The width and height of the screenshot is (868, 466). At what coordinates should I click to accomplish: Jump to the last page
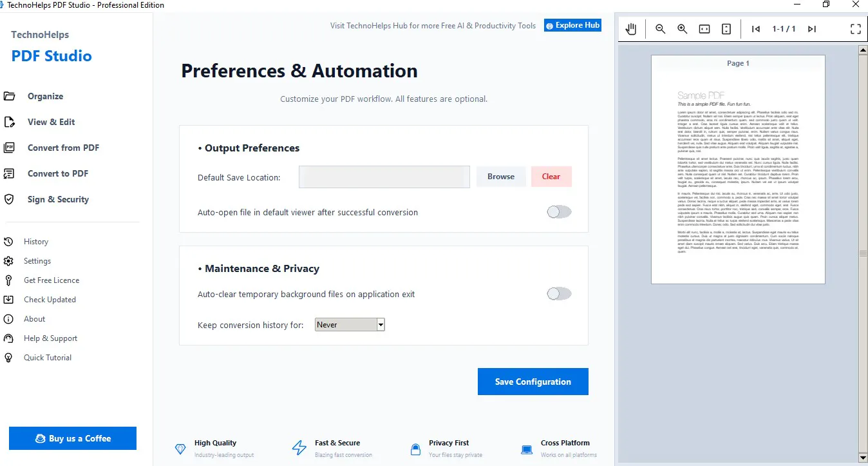pos(812,29)
